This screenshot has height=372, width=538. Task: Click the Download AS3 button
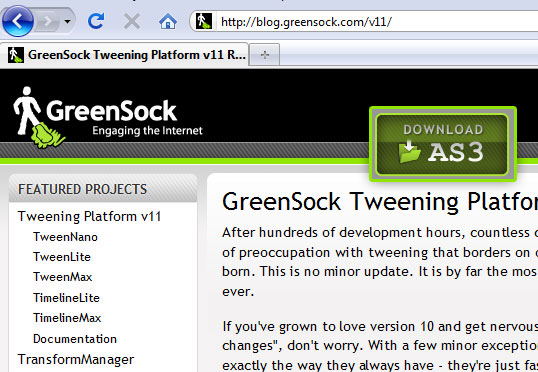pyautogui.click(x=443, y=144)
